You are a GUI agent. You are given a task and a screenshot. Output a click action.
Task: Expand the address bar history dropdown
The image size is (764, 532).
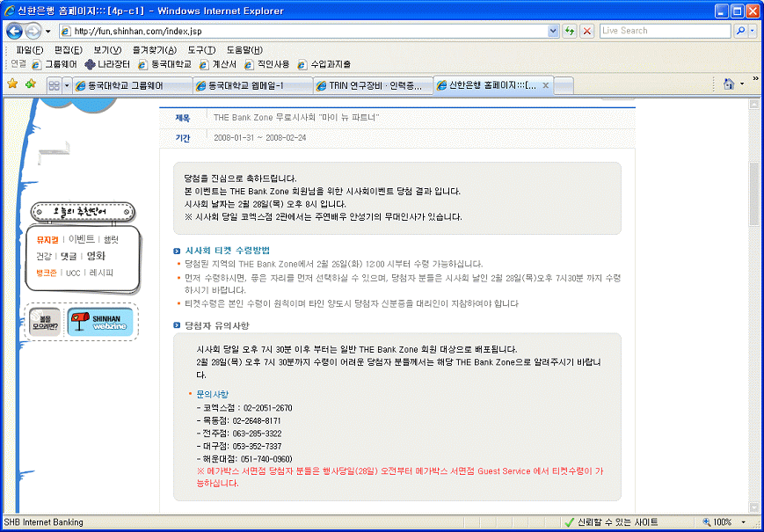click(x=553, y=31)
